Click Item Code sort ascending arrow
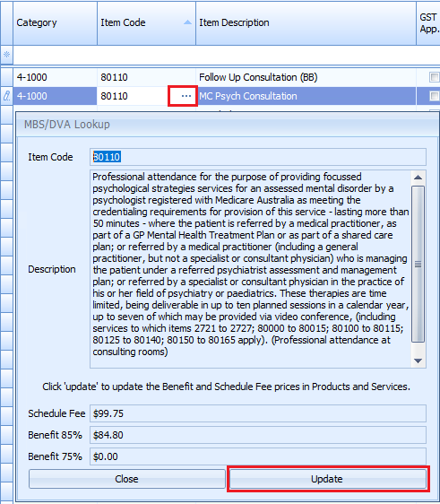Screen dimensions: 440x504 [187, 22]
